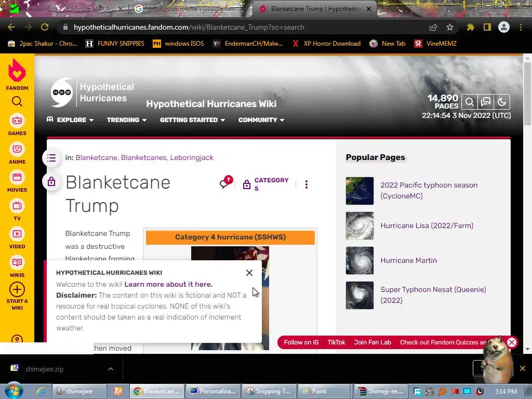532x399 pixels.
Task: Open the EndermanCH/Malw... bookmark
Action: pos(248,44)
